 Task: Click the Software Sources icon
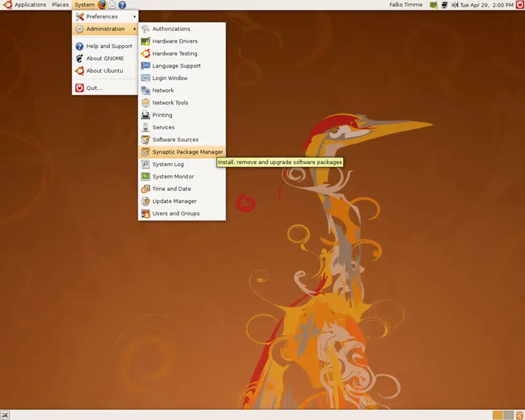pyautogui.click(x=145, y=140)
